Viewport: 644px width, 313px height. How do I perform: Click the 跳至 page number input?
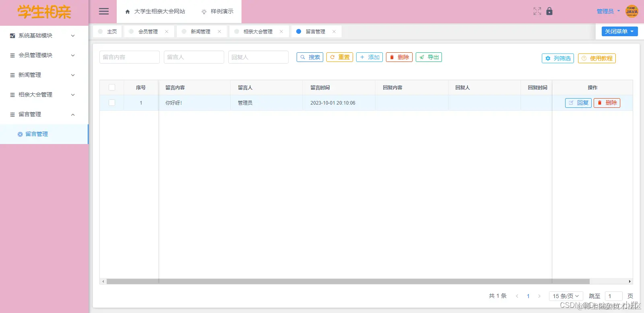click(614, 296)
